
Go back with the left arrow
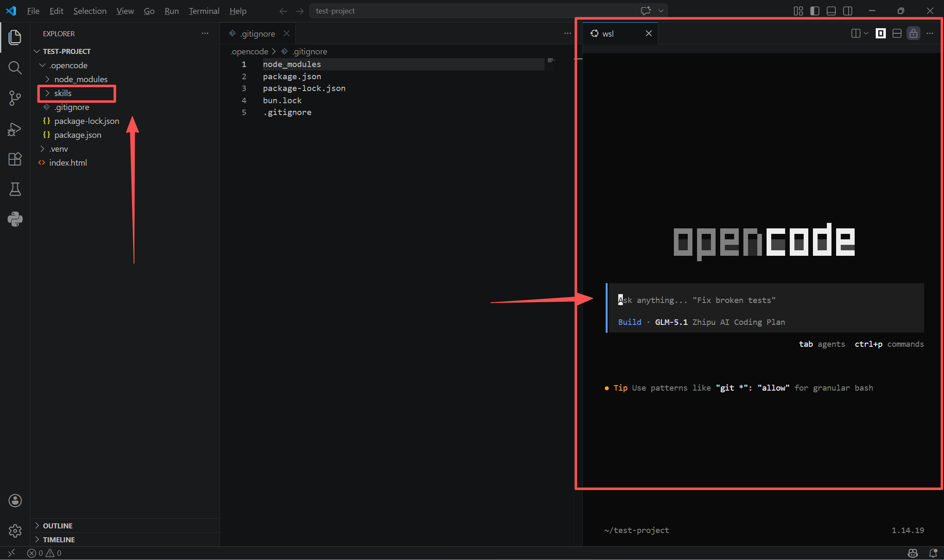click(x=283, y=11)
